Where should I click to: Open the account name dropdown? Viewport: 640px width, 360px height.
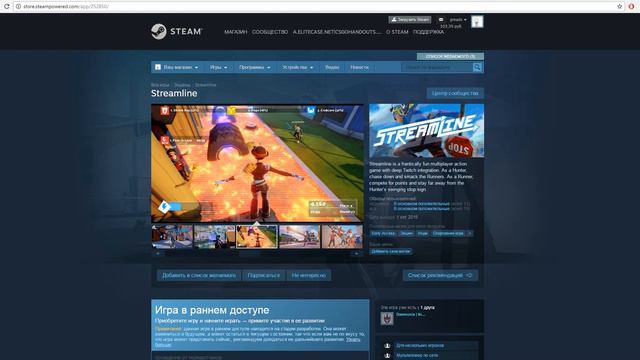(x=458, y=20)
